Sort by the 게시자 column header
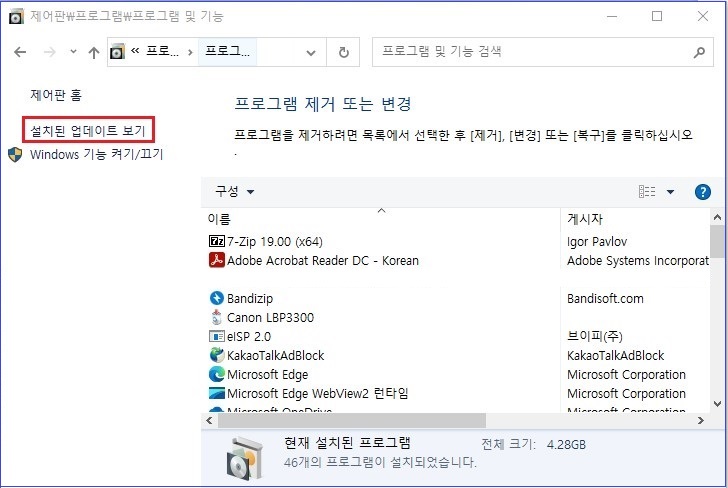This screenshot has width=728, height=488. point(585,219)
